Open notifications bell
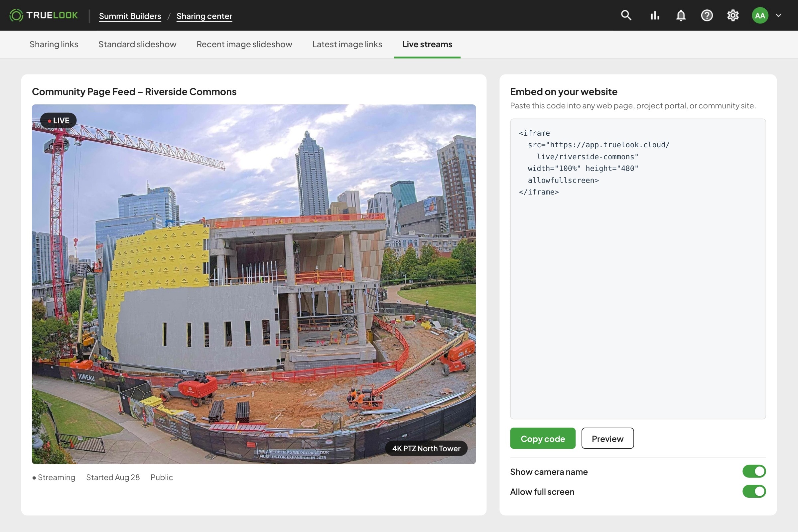798x532 pixels. (681, 15)
